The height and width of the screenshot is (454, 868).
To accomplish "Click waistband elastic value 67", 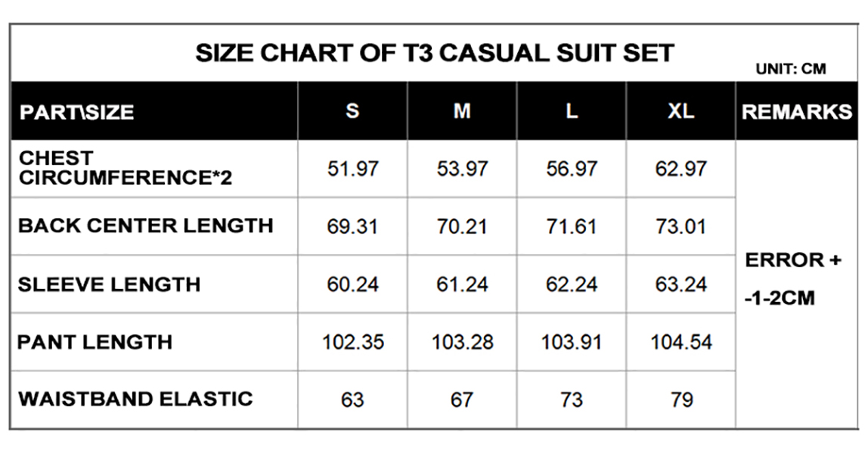I will click(x=462, y=400).
